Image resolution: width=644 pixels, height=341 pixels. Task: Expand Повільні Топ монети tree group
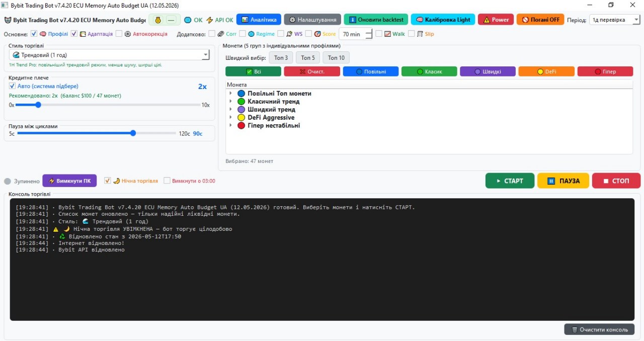click(230, 94)
